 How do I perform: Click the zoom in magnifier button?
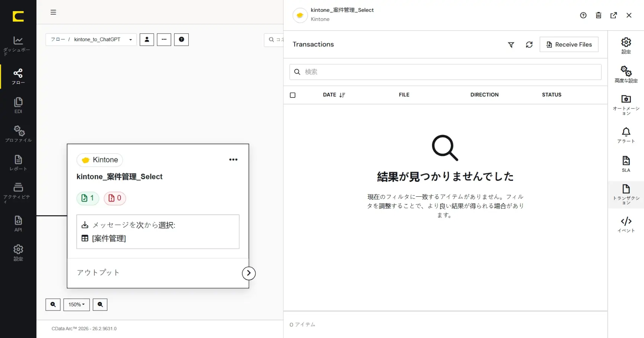click(x=53, y=305)
